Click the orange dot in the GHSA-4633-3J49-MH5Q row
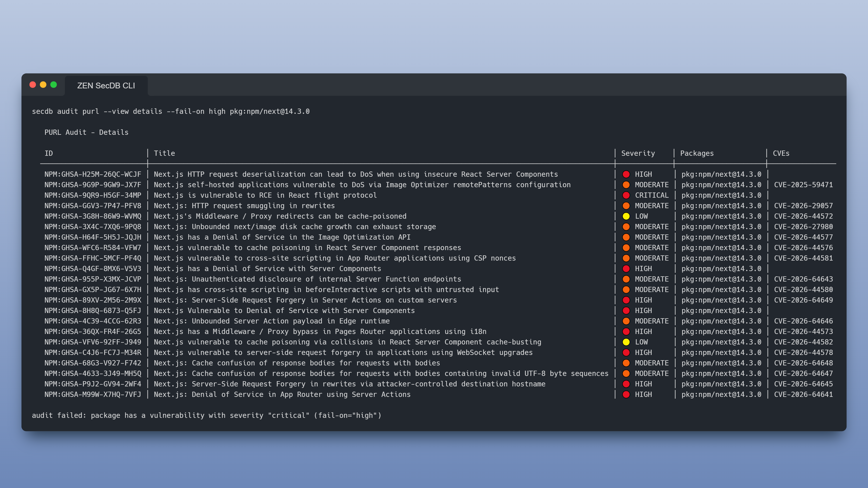 626,373
